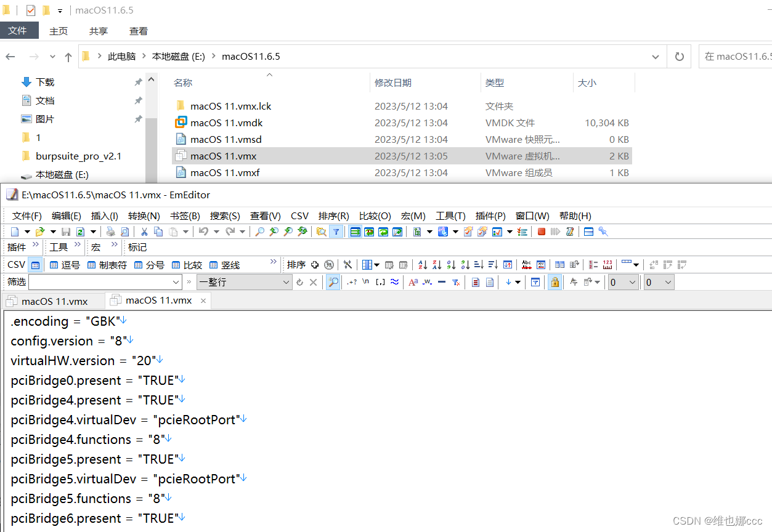Click the New file icon in EmEditor
The height and width of the screenshot is (532, 772).
[x=15, y=232]
